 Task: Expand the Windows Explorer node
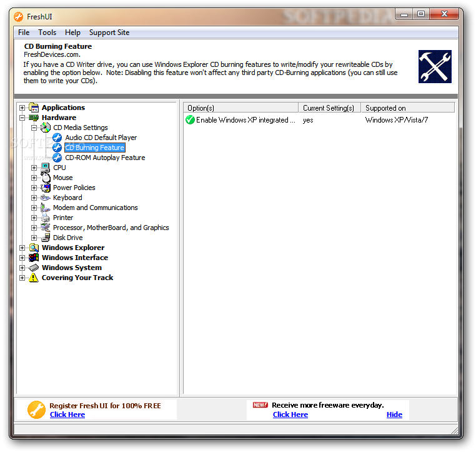22,248
